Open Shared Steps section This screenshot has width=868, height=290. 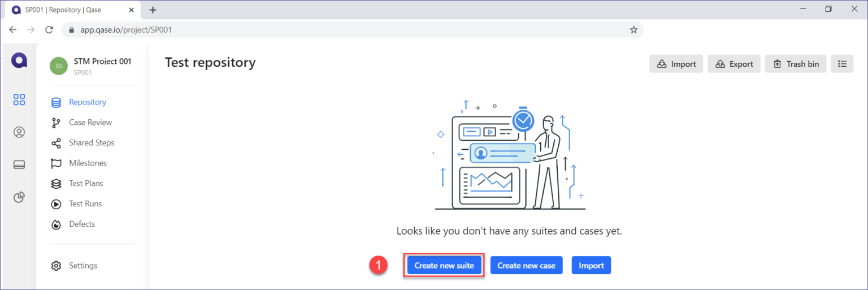pyautogui.click(x=91, y=143)
